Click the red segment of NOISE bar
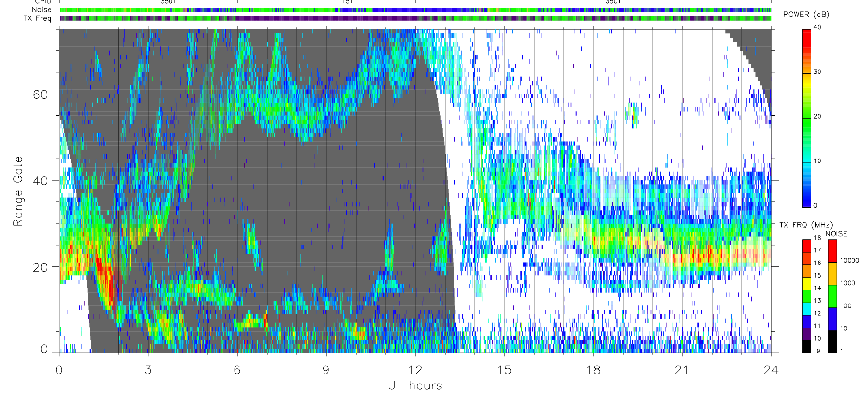The image size is (868, 400). click(x=833, y=251)
